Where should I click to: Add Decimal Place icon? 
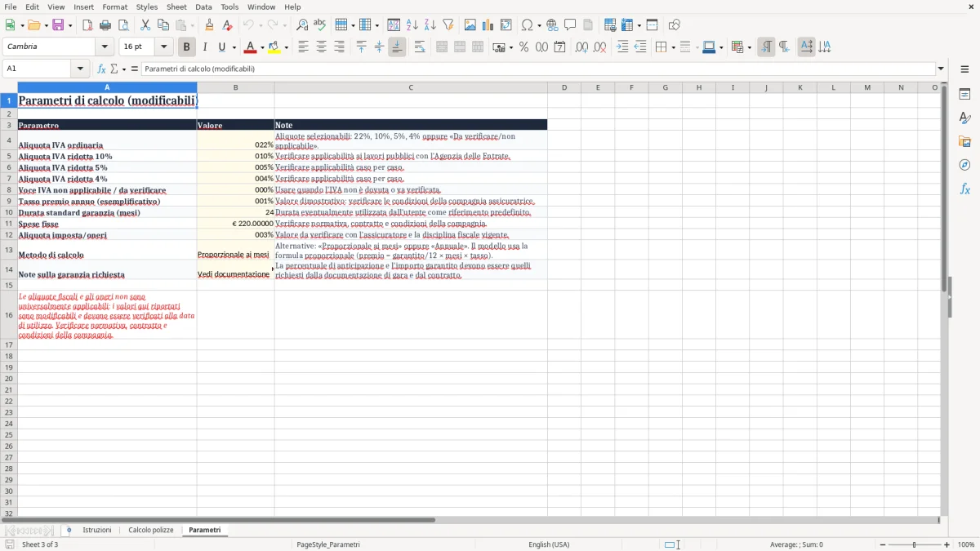[x=581, y=47]
